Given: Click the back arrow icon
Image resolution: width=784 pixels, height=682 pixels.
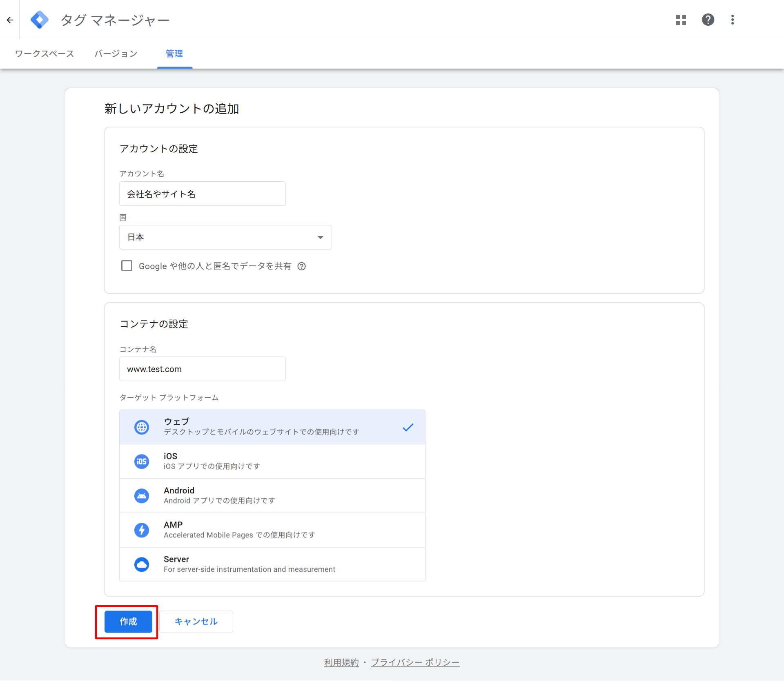Looking at the screenshot, I should (x=10, y=20).
